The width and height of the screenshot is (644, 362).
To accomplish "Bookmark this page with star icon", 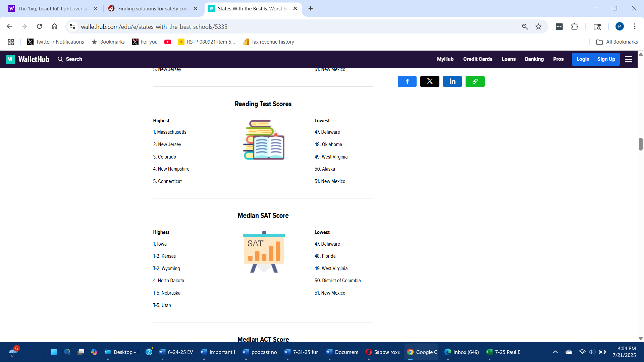I will point(538,26).
